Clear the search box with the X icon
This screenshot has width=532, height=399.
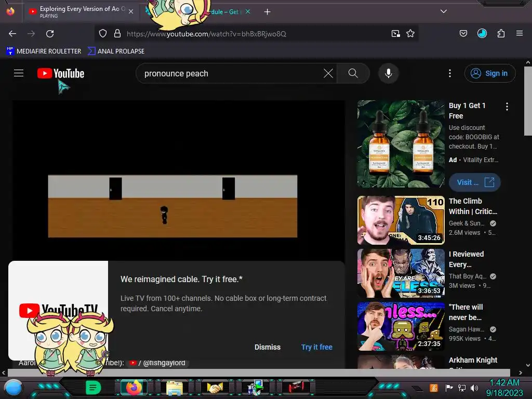click(x=328, y=73)
